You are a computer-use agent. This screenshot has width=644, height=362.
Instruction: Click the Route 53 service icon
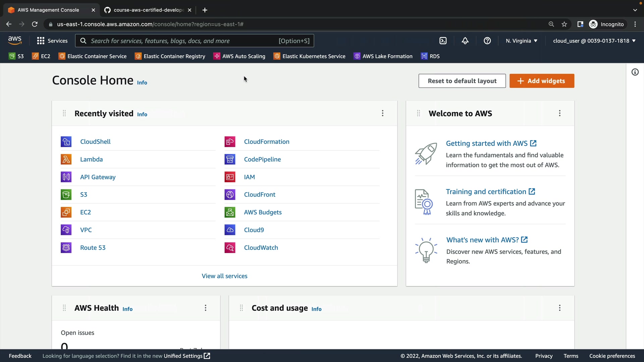[x=66, y=248]
